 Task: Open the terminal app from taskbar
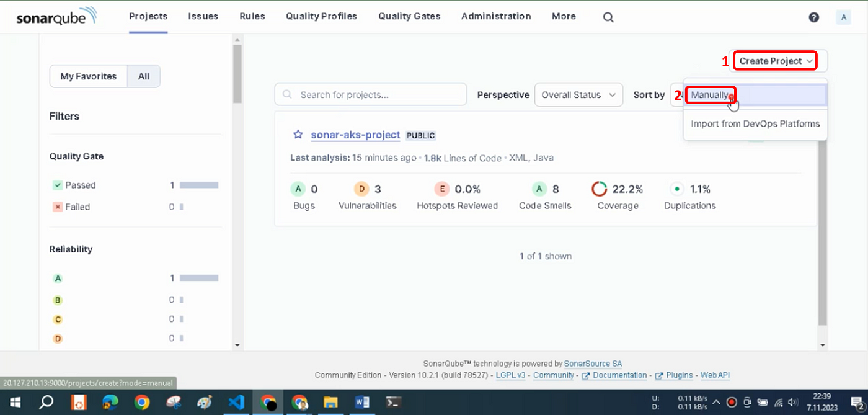pos(393,403)
